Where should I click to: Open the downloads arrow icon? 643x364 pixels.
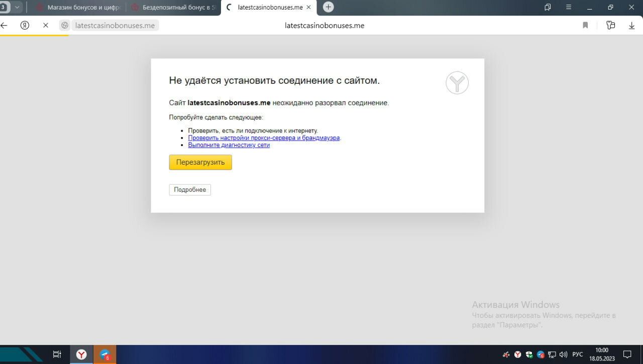tap(631, 25)
